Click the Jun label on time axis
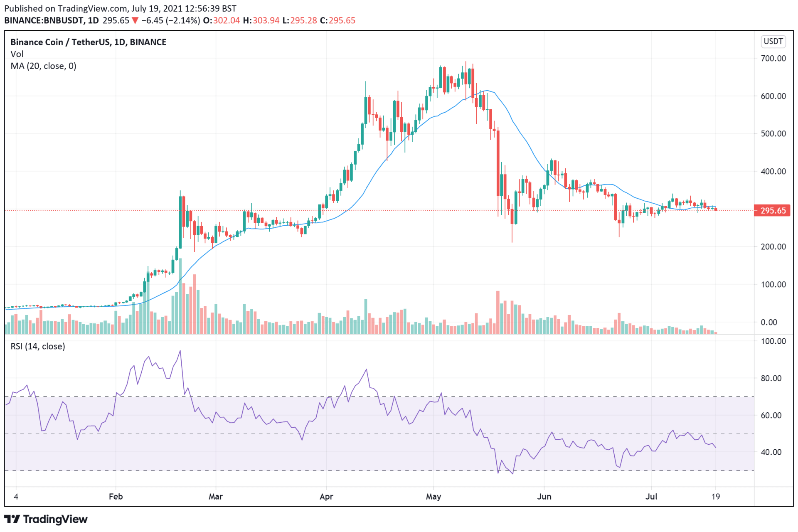This screenshot has height=532, width=798. click(x=544, y=497)
